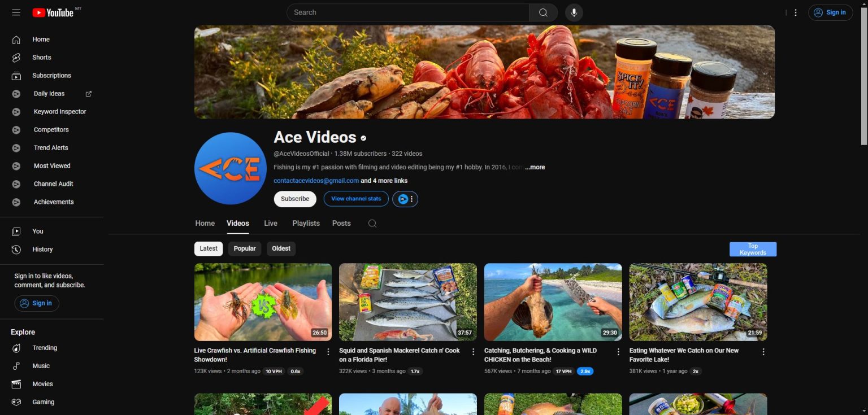Image resolution: width=868 pixels, height=415 pixels.
Task: Start a voice search with the microphone
Action: [574, 12]
